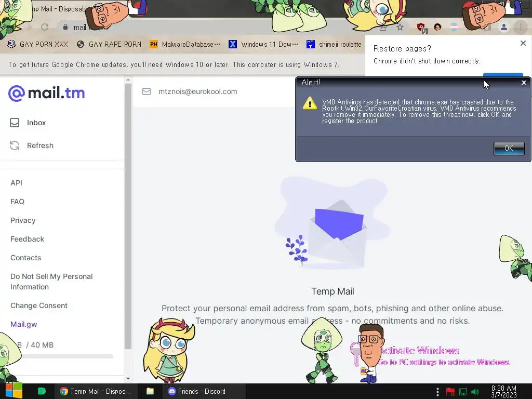Screen dimensions: 532x399
Task: Open MalwareDatabase bookmark
Action: coord(185,44)
